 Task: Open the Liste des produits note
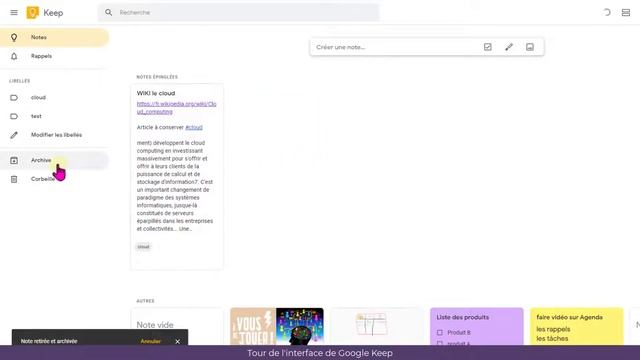coord(477,327)
